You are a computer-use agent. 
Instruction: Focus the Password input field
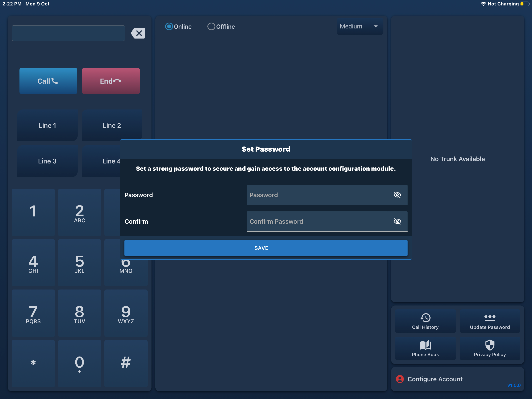coord(317,195)
